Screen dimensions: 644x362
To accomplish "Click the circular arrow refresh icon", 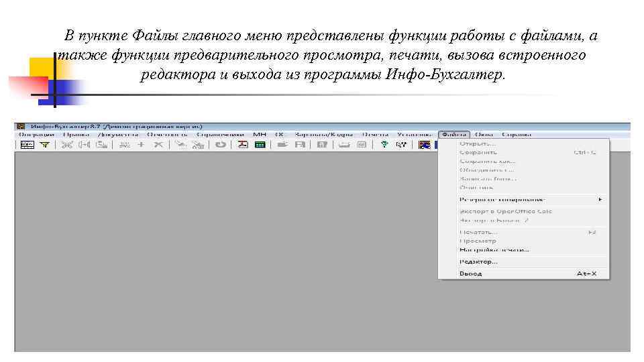I will pos(221,145).
